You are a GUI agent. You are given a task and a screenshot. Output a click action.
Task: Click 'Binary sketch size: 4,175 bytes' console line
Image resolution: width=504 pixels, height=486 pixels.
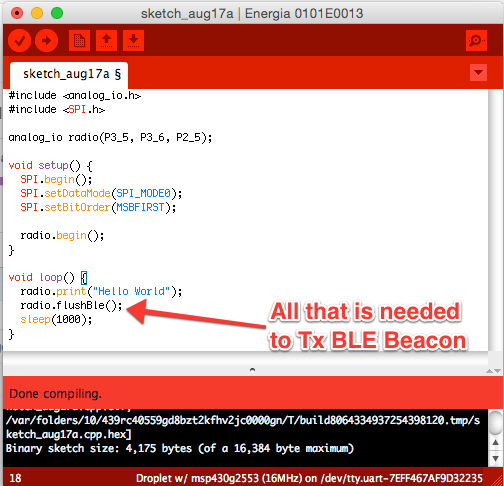pyautogui.click(x=179, y=449)
